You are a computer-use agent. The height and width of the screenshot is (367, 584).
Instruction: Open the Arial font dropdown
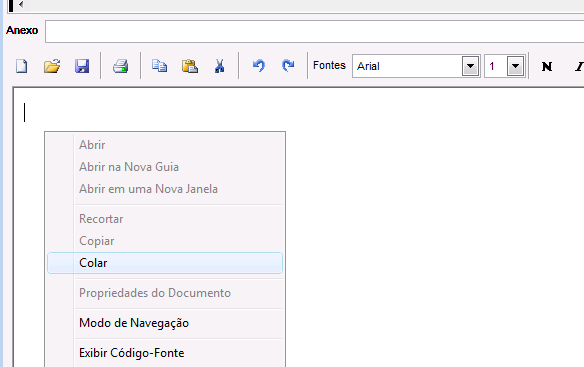pos(470,66)
